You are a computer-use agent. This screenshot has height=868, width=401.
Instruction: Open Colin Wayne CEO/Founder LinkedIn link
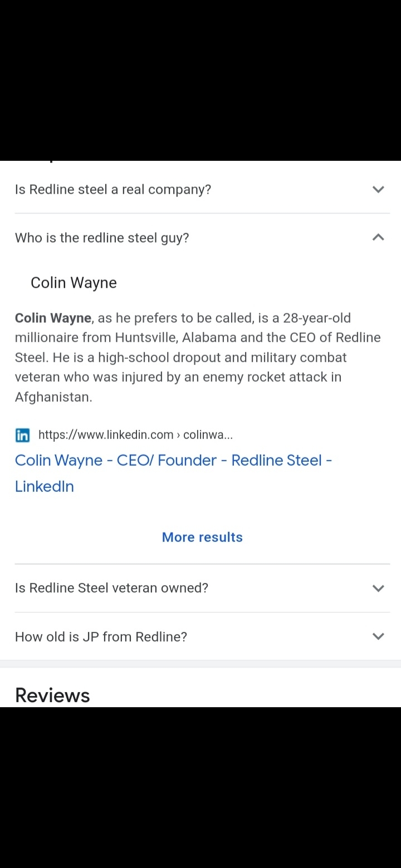pos(173,473)
